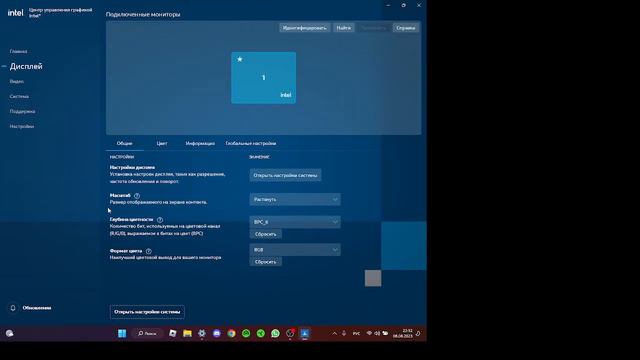Open the notifications bell on the taskbar

419,333
